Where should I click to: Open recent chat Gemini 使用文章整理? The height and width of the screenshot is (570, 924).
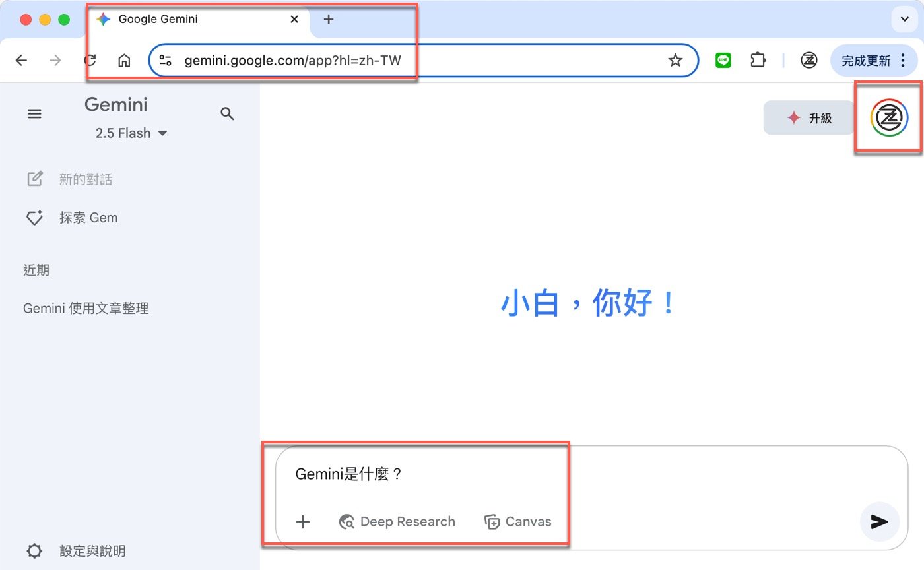[86, 308]
